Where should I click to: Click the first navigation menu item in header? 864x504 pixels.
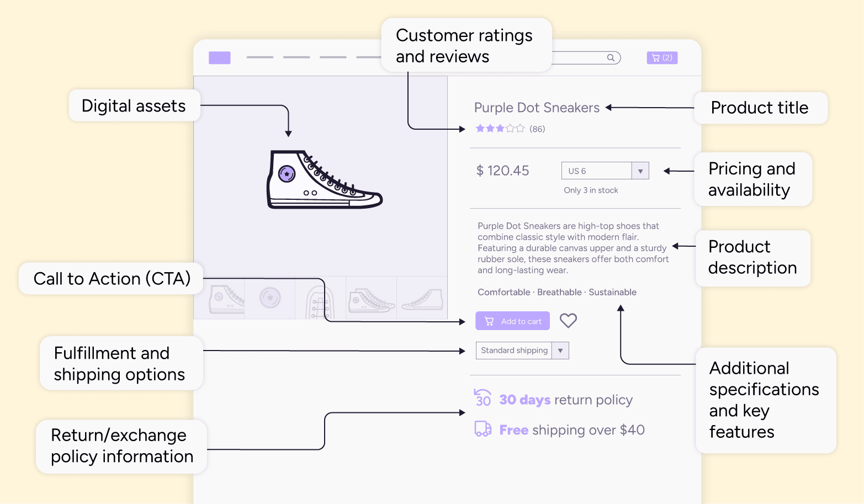260,57
